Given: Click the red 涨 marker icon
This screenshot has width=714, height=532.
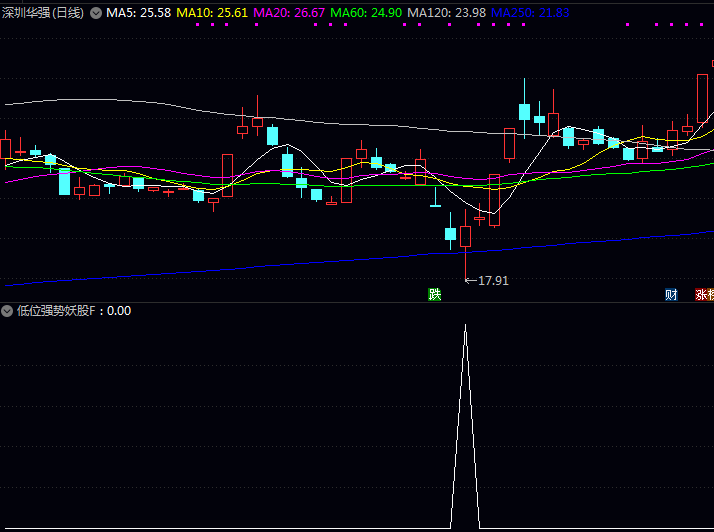Looking at the screenshot, I should 701,295.
